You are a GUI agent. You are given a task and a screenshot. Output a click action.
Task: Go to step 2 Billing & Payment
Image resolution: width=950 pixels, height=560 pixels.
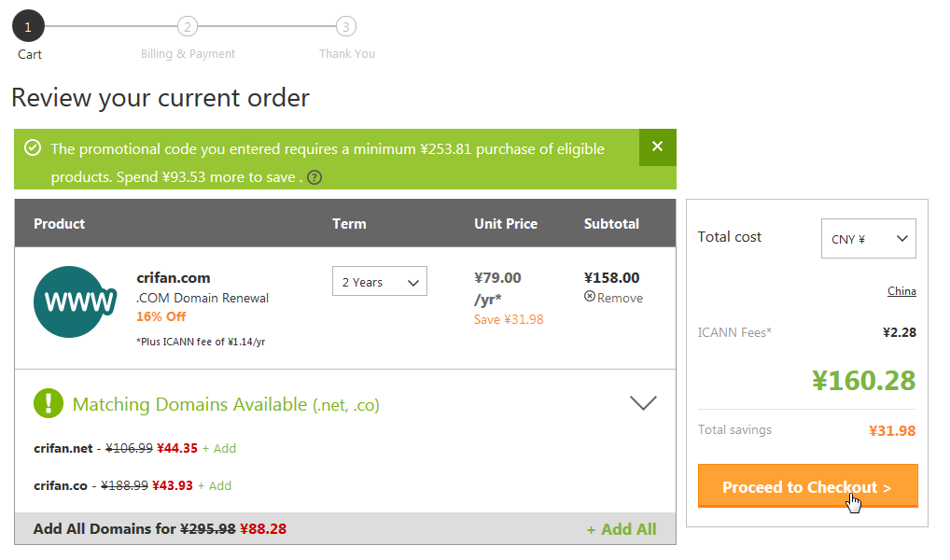[188, 27]
